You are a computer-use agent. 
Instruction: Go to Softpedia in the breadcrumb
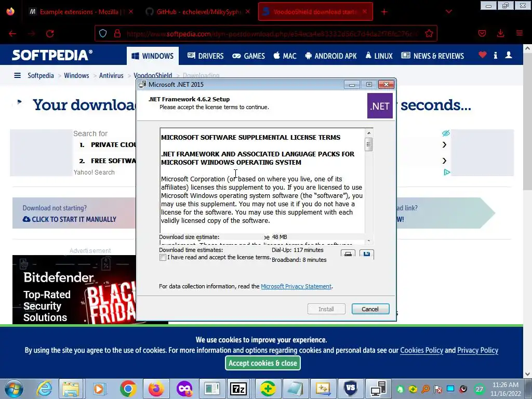41,75
